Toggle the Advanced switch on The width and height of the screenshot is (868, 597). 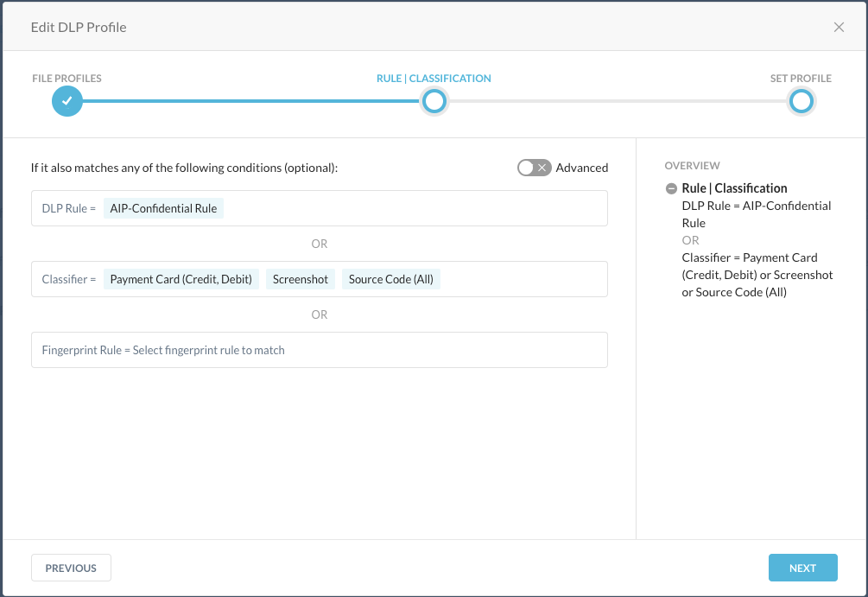534,168
